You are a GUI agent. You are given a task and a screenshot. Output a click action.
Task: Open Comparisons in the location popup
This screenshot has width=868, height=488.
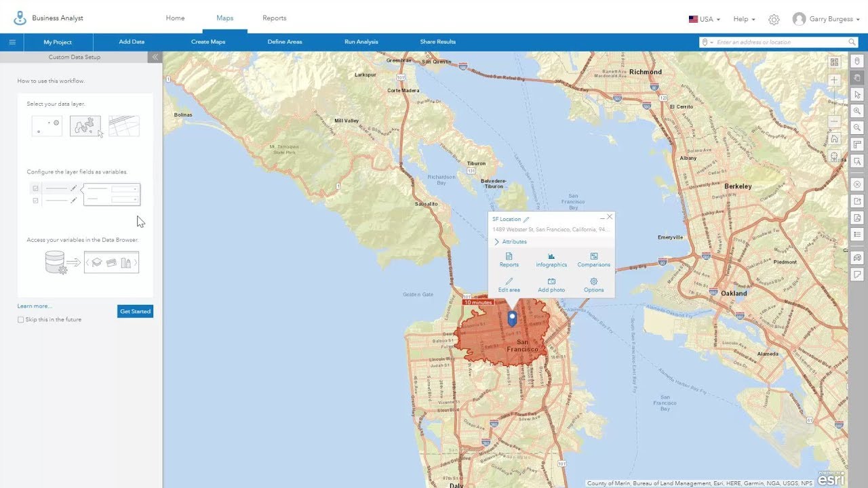coord(593,260)
